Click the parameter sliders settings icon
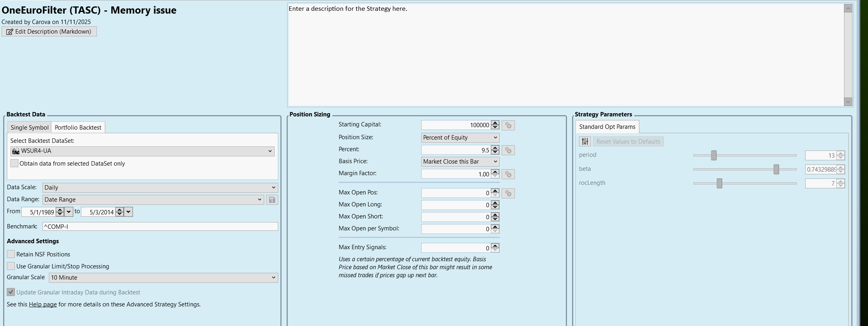This screenshot has width=868, height=326. tap(585, 142)
